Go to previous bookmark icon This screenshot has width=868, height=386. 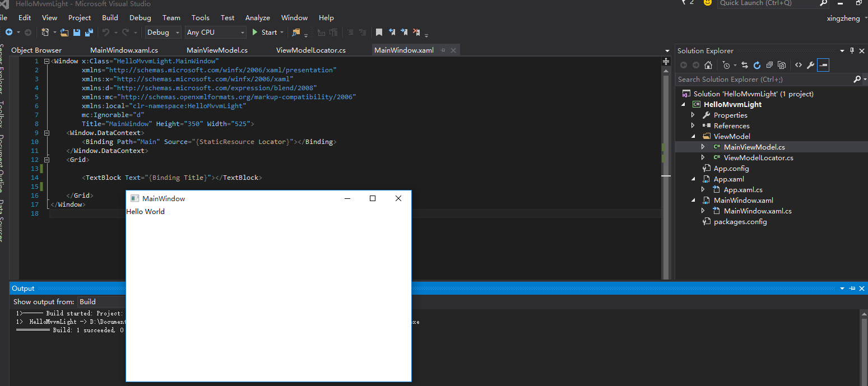(392, 32)
